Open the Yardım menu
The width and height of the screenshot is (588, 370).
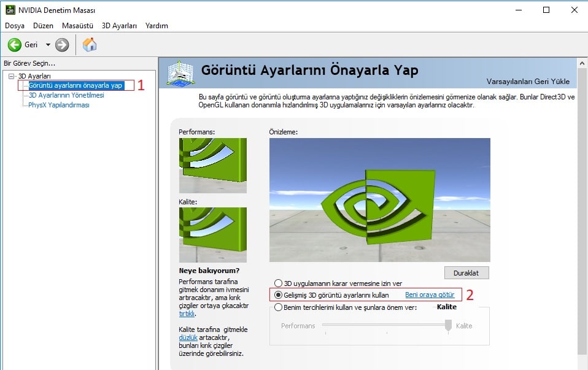(157, 26)
